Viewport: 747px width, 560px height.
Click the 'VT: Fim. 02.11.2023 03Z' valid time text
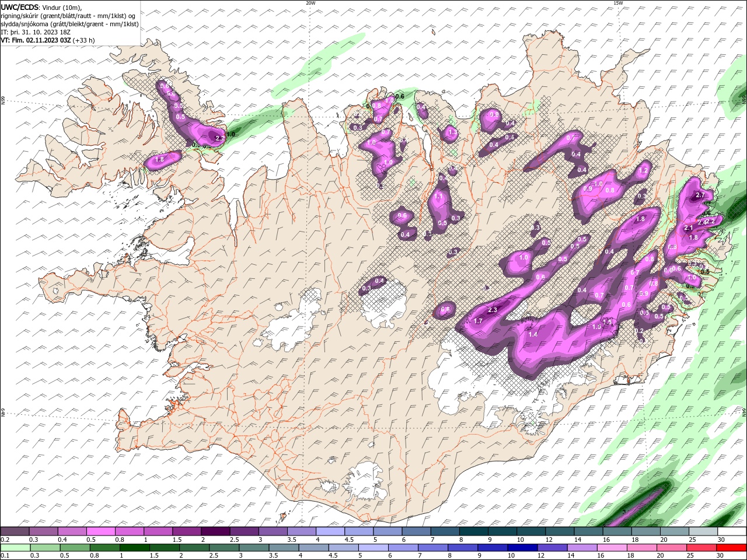(x=36, y=40)
